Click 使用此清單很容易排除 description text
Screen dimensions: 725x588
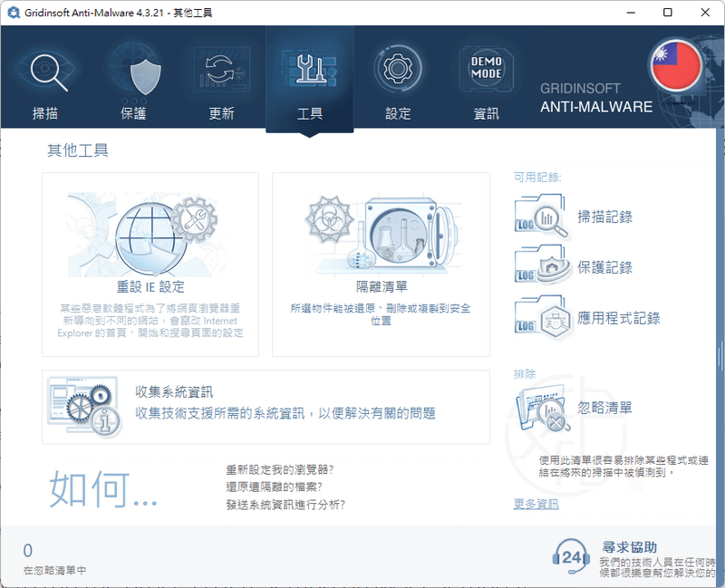(x=623, y=467)
